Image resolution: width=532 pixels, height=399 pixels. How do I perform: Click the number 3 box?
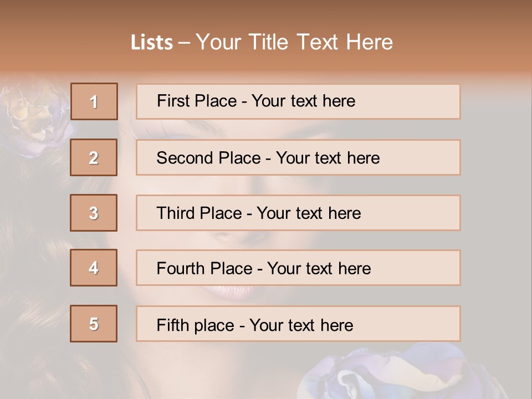[x=94, y=213]
